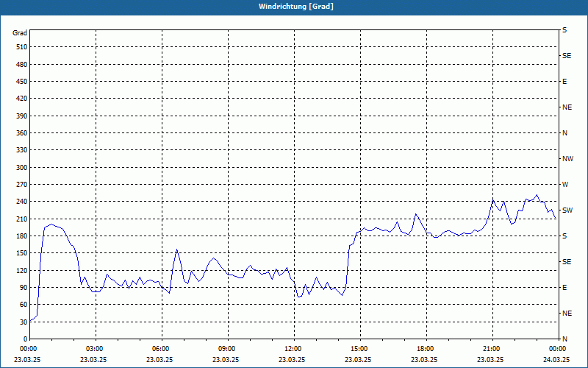Click the 390 y-axis tick label
This screenshot has height=368, width=588.
[22, 116]
